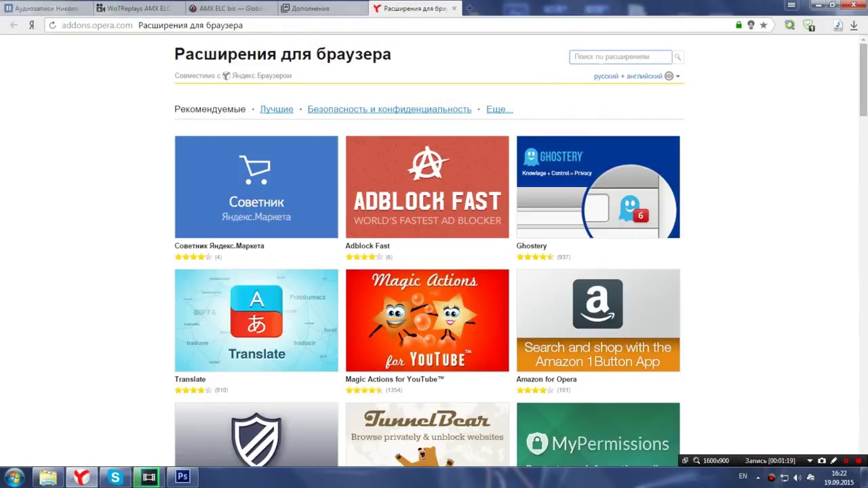Open the Советник Яндекс.Маркета title link
Image resolution: width=868 pixels, height=488 pixels.
coord(219,246)
